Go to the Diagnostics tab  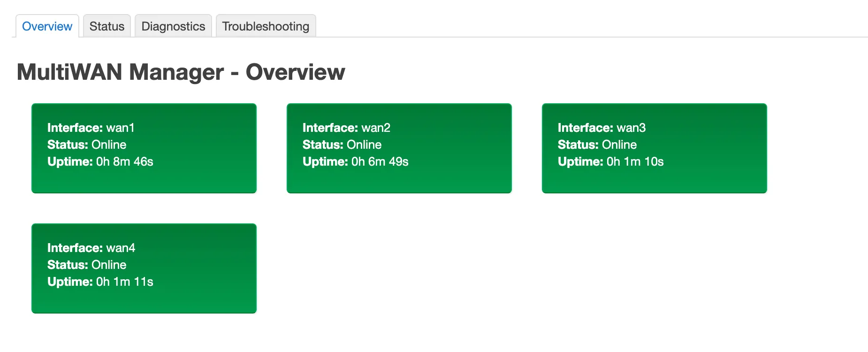(173, 26)
